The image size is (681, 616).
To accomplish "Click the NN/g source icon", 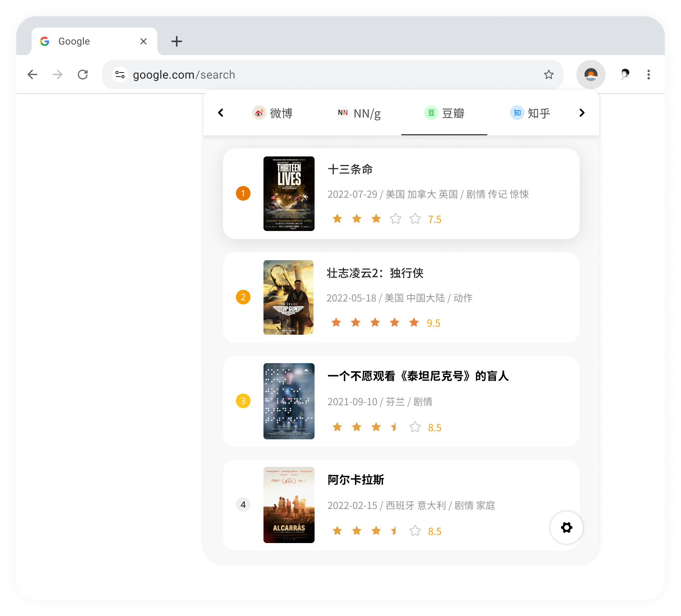I will point(343,113).
